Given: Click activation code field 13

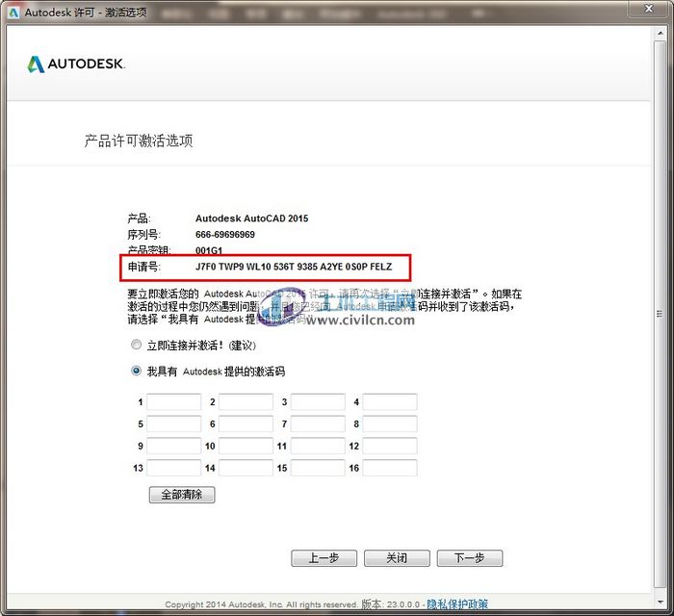Looking at the screenshot, I should 173,468.
